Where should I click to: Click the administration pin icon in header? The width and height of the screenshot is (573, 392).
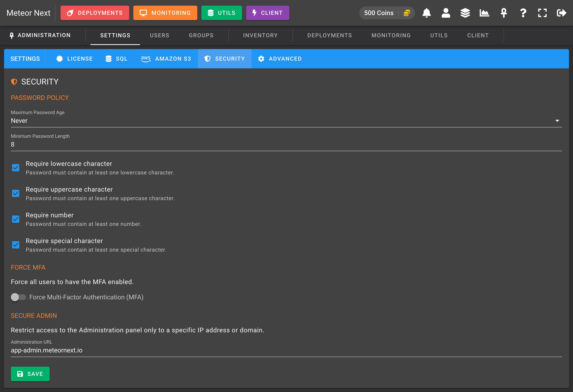click(x=504, y=13)
